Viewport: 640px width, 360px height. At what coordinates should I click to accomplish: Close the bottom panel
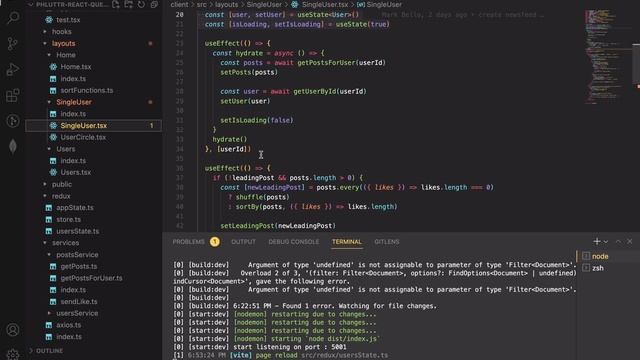[630, 242]
